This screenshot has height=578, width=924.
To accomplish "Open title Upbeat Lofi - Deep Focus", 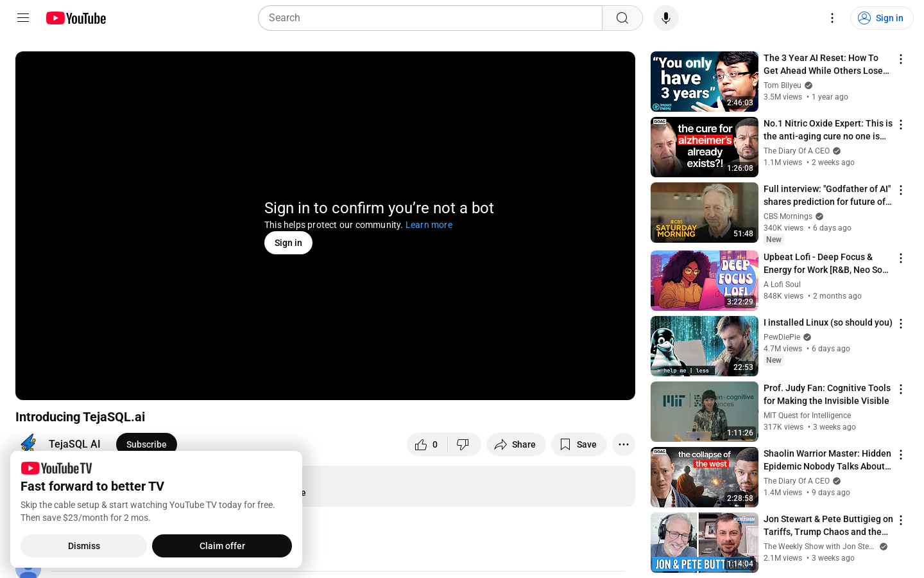I will click(x=826, y=263).
